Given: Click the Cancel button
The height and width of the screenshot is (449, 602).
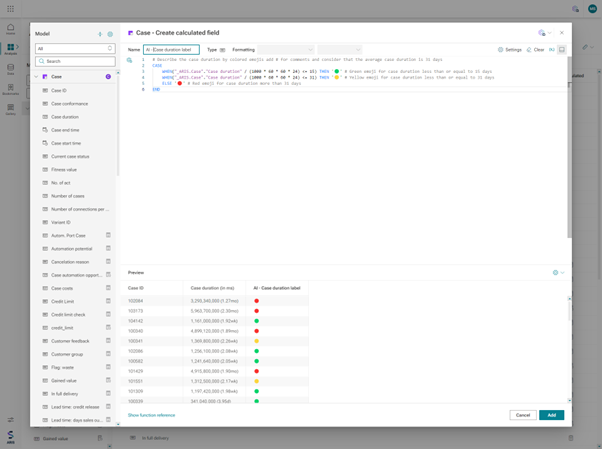Looking at the screenshot, I should coord(522,415).
